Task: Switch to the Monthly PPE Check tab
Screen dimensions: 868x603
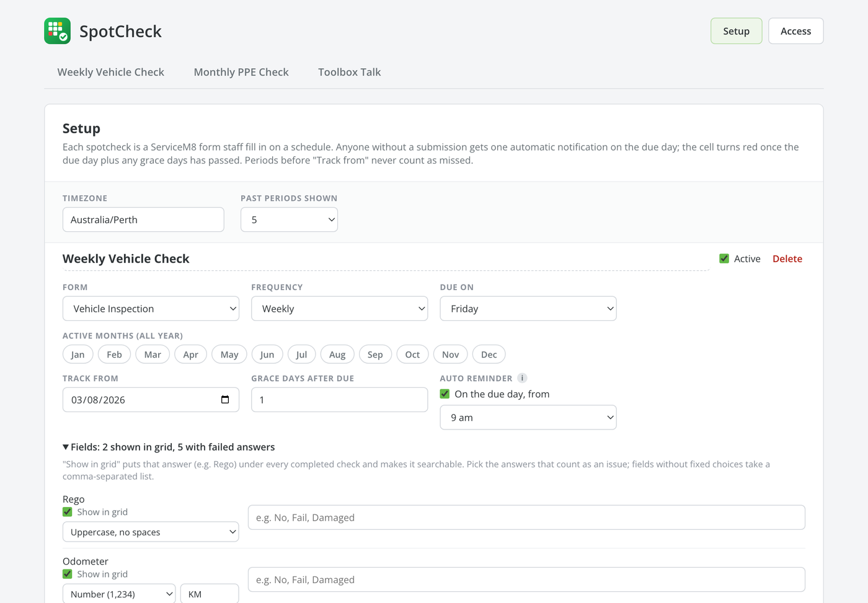Action: tap(241, 72)
